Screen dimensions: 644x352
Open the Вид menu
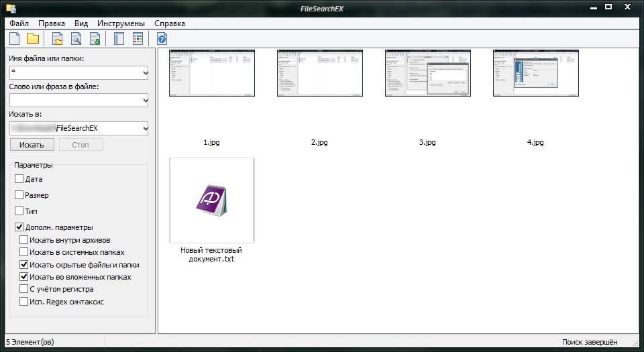pyautogui.click(x=81, y=23)
